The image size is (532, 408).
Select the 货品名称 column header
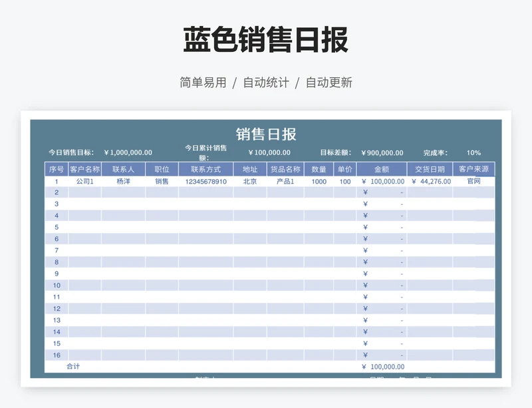(285, 169)
